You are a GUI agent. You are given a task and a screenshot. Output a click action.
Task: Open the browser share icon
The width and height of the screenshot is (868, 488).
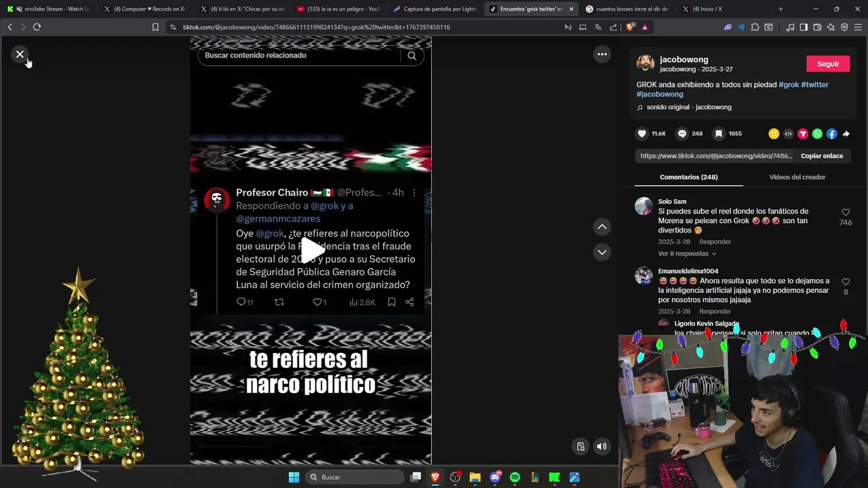[613, 27]
